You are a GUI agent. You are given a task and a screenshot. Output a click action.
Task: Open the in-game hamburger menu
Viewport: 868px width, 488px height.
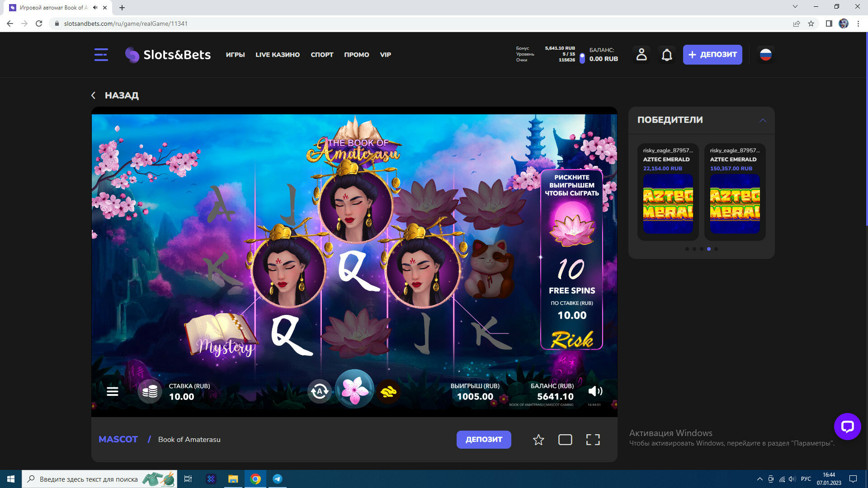[113, 392]
